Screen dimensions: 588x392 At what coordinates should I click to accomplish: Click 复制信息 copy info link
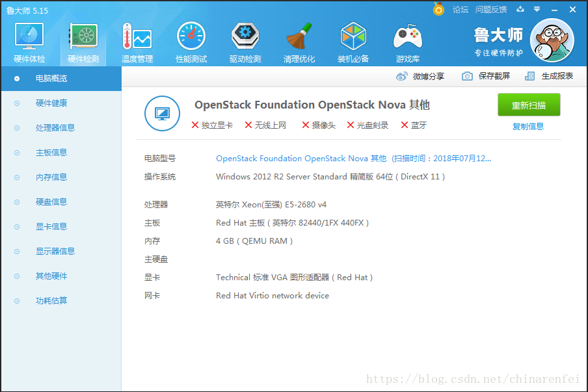pos(528,127)
